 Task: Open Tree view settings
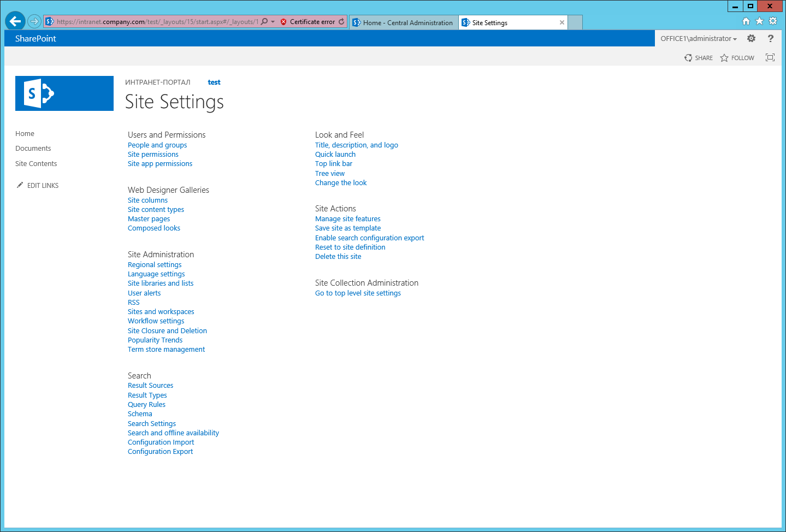tap(330, 174)
